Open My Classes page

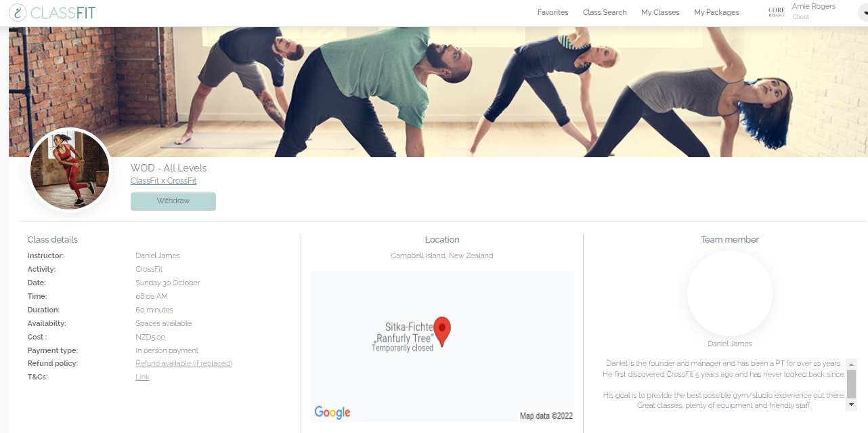(660, 12)
